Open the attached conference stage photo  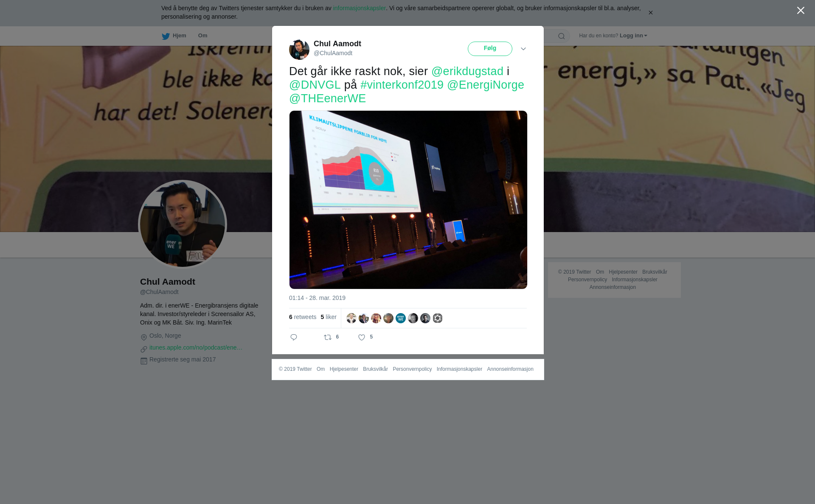(x=408, y=200)
